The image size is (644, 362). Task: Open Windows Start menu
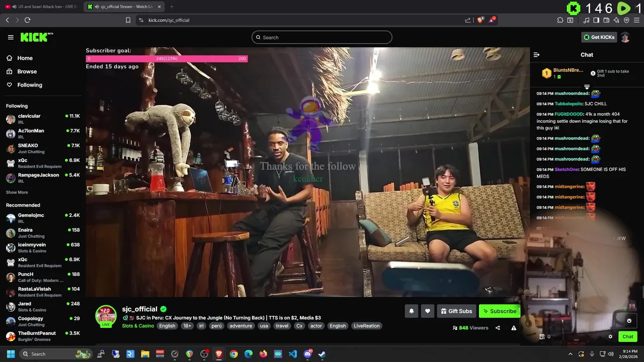[x=11, y=354]
